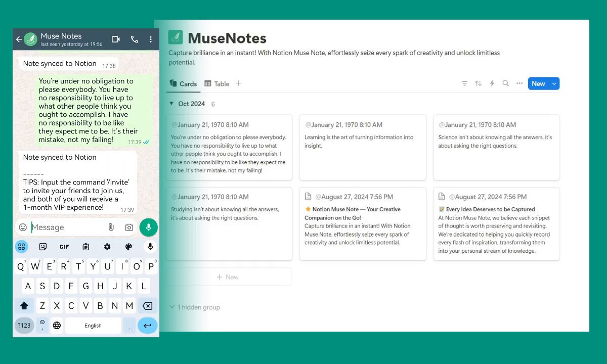Tap keyboard voice typing microphone
This screenshot has height=364, width=607.
point(150,247)
